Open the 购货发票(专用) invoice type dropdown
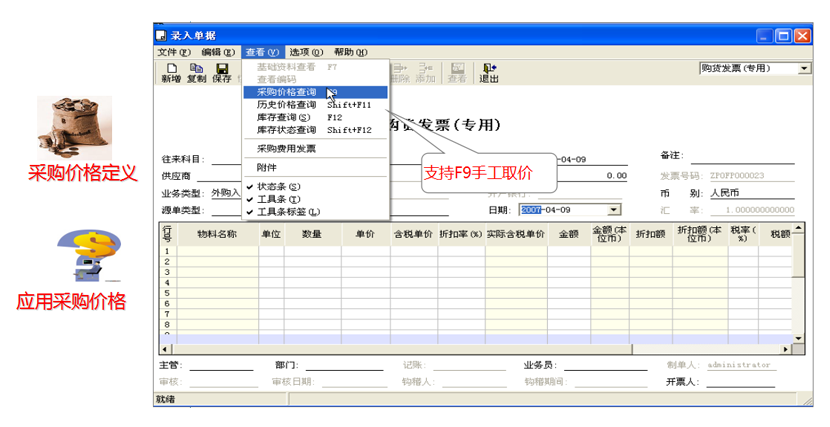 804,69
